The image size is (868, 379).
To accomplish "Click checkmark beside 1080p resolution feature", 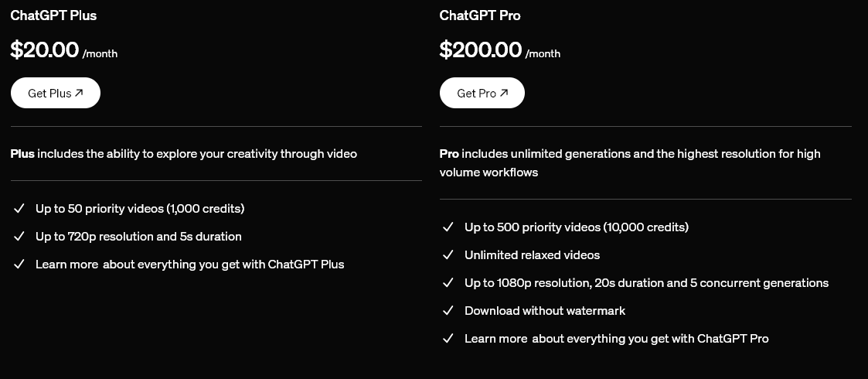I will 448,283.
